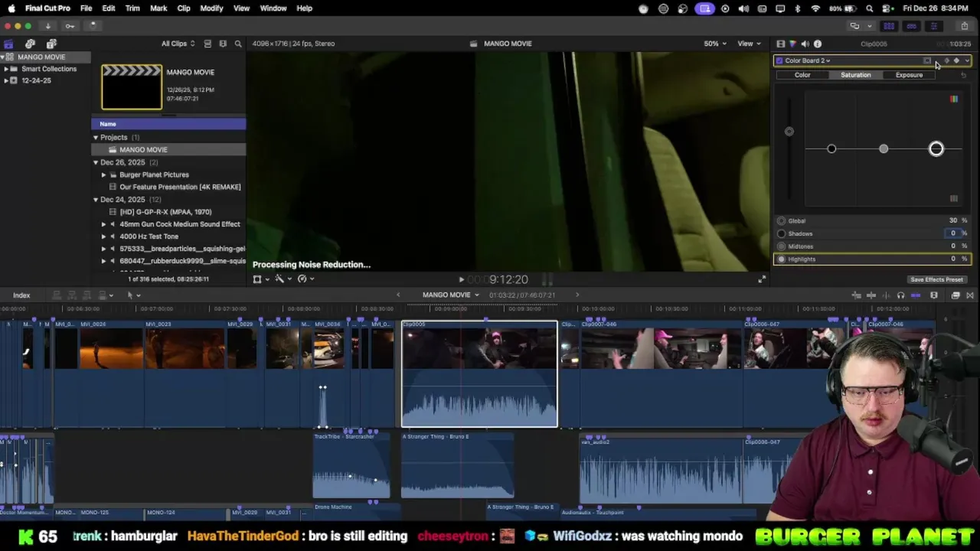Toggle clip grouping list view icon
Viewport: 980px width, 551px height.
[x=207, y=44]
